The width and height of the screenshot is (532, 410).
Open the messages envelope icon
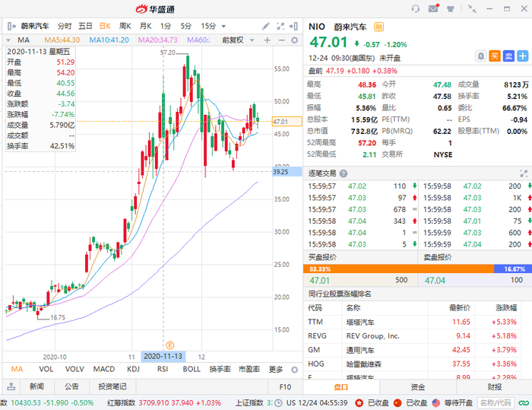tap(433, 8)
